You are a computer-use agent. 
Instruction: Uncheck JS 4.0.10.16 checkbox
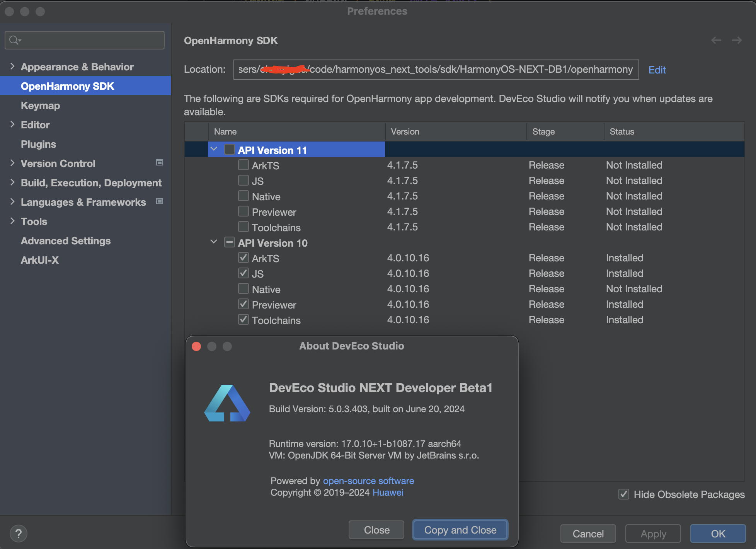[243, 273]
